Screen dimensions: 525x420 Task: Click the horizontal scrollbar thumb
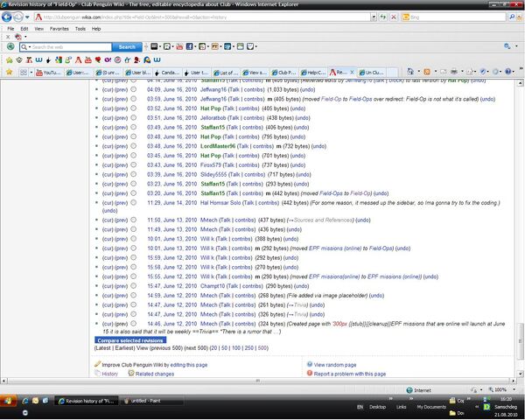pyautogui.click(x=258, y=381)
